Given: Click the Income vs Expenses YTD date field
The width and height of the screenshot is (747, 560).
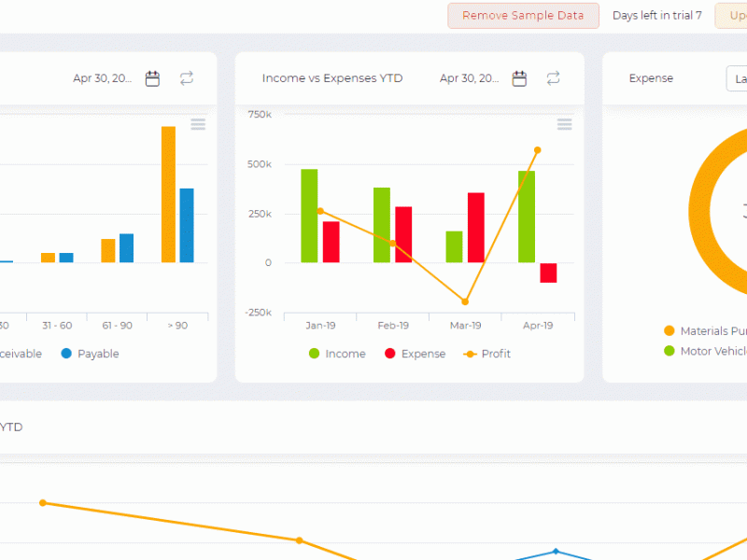Looking at the screenshot, I should 470,78.
